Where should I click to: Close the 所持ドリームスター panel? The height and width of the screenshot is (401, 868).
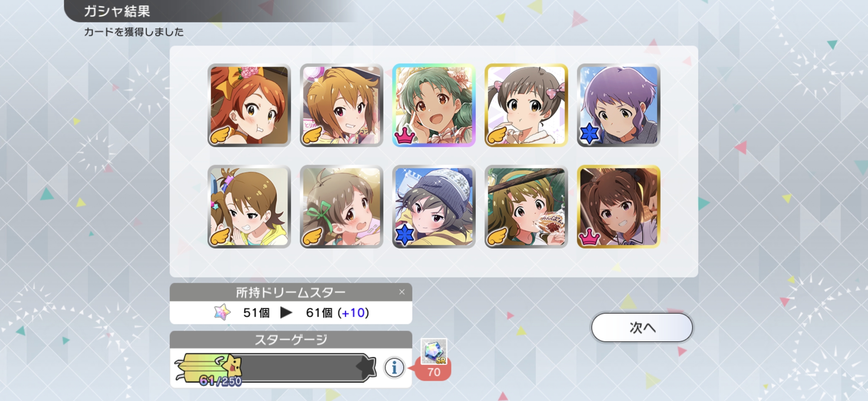pos(402,292)
